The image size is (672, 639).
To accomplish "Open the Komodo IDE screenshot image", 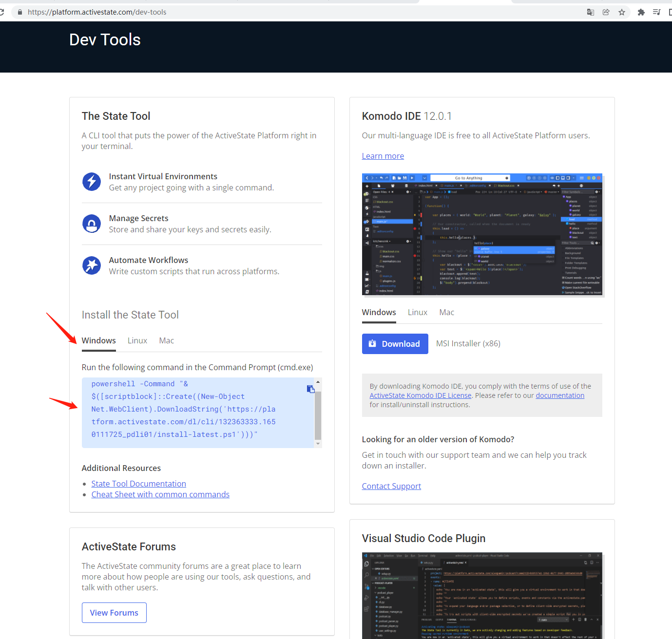I will 482,235.
